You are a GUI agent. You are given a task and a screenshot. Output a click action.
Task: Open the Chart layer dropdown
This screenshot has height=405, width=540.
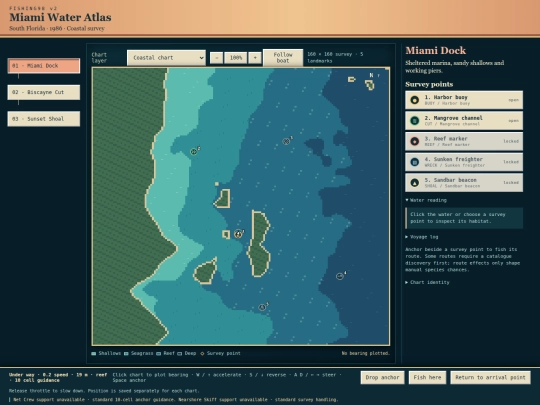click(166, 58)
